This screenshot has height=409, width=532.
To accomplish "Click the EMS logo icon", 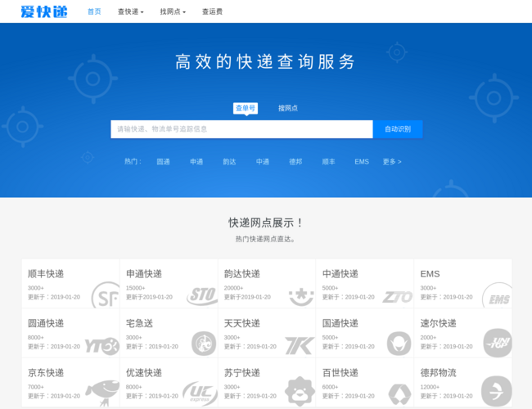I will tap(497, 295).
